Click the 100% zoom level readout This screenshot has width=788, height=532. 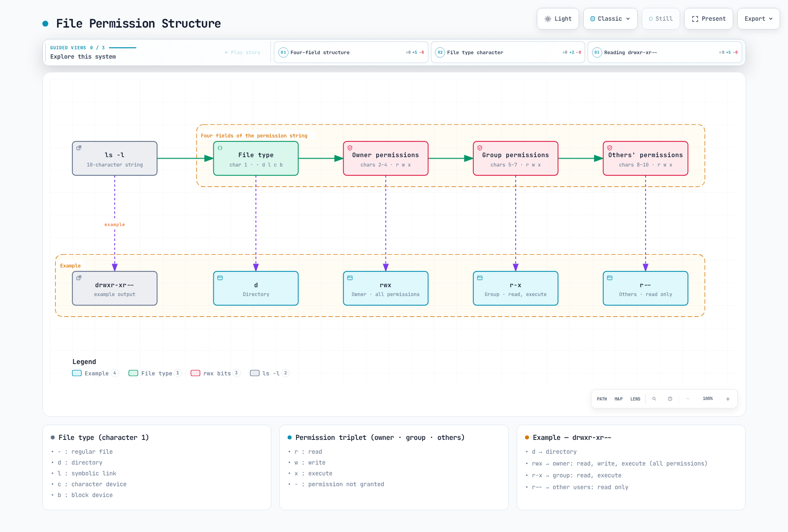[708, 399]
